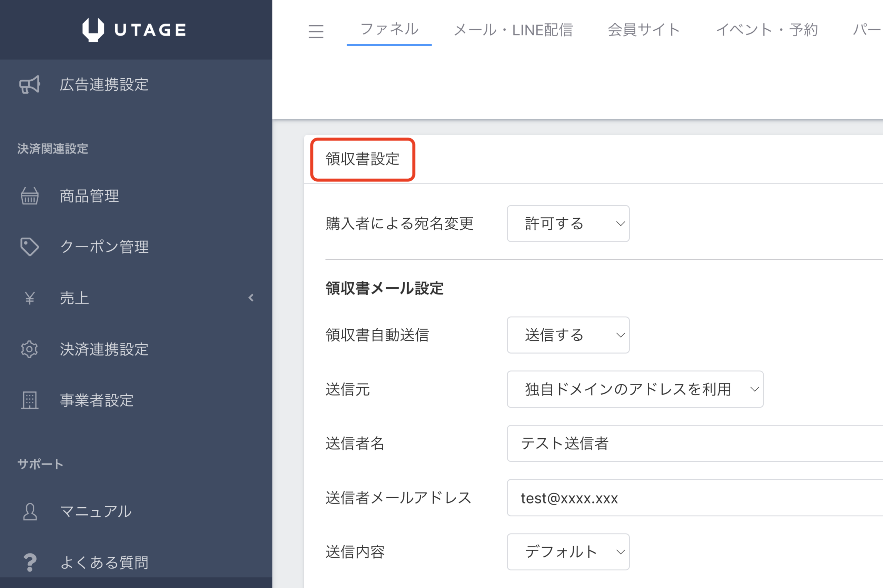This screenshot has width=883, height=588.
Task: Click the gear icon for 決済連携設定
Action: click(30, 349)
